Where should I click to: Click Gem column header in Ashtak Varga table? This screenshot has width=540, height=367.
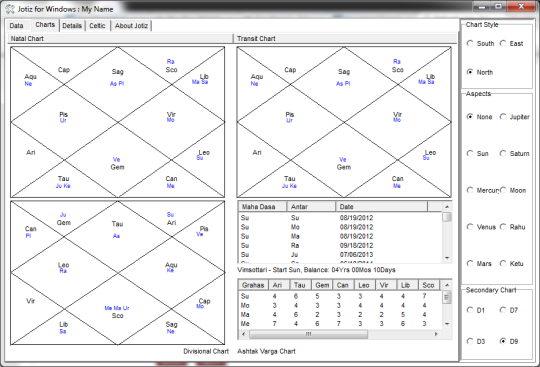coord(322,285)
